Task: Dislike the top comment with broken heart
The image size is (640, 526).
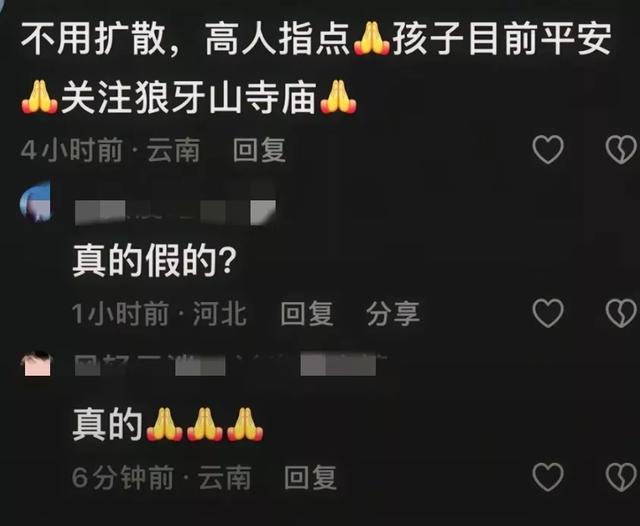Action: [621, 149]
